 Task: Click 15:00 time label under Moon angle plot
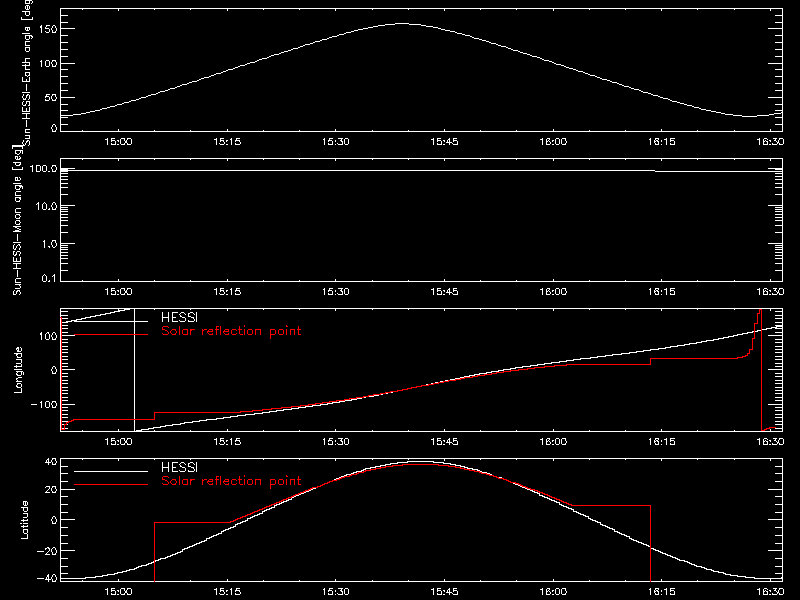pyautogui.click(x=118, y=292)
